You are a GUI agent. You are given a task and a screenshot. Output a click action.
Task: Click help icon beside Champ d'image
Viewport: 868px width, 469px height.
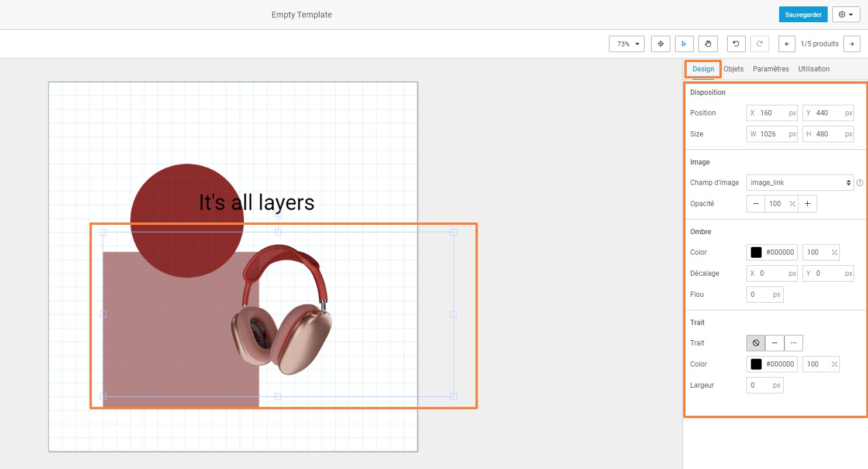(860, 183)
